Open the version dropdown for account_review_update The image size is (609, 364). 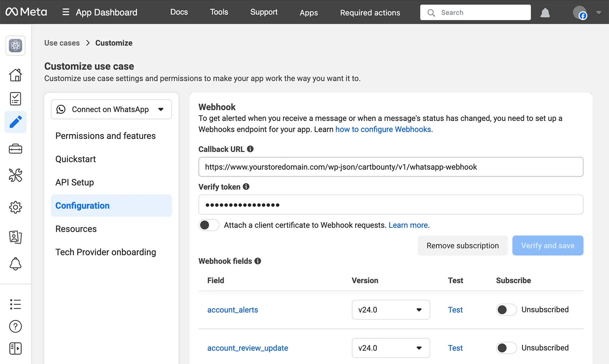(x=390, y=348)
